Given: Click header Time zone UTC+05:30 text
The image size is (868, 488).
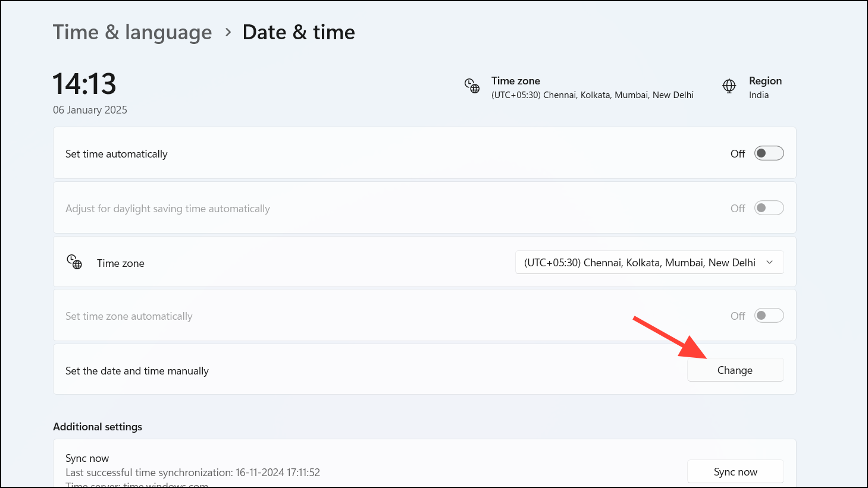Looking at the screenshot, I should coord(593,95).
